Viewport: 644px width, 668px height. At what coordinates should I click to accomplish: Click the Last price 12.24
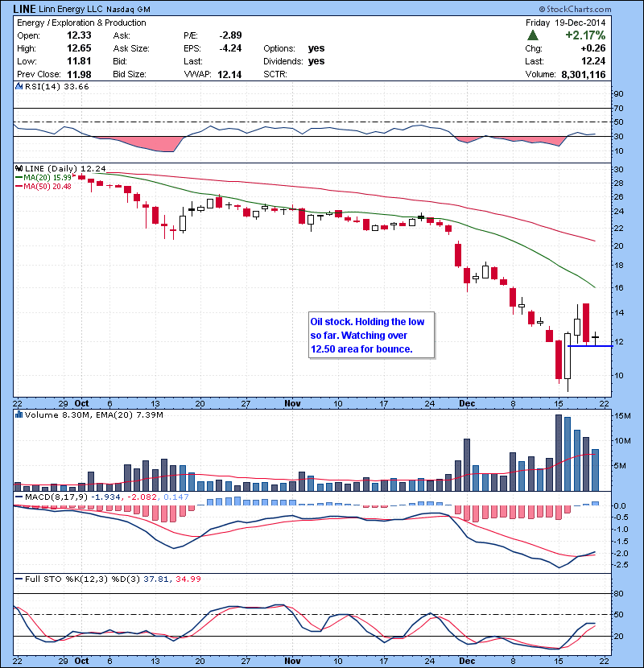593,61
